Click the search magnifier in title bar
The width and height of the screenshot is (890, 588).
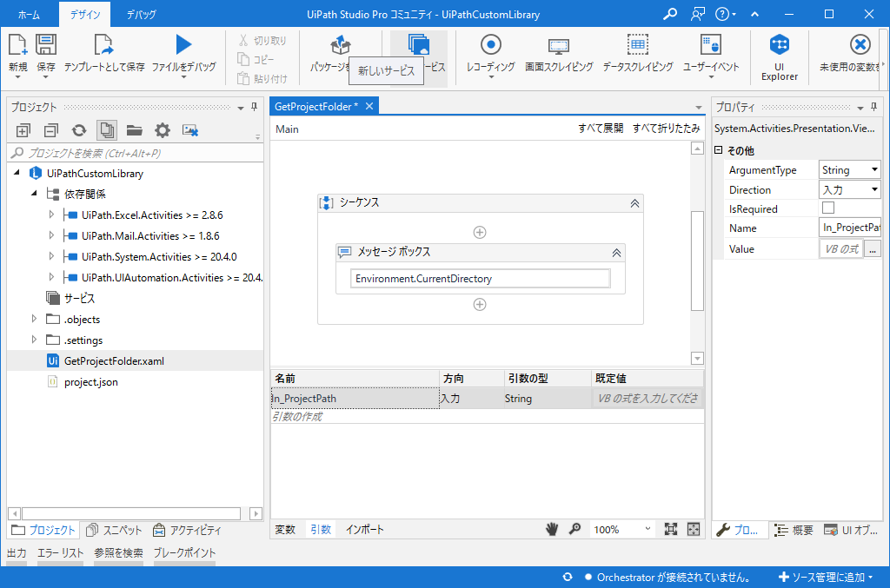click(x=670, y=14)
